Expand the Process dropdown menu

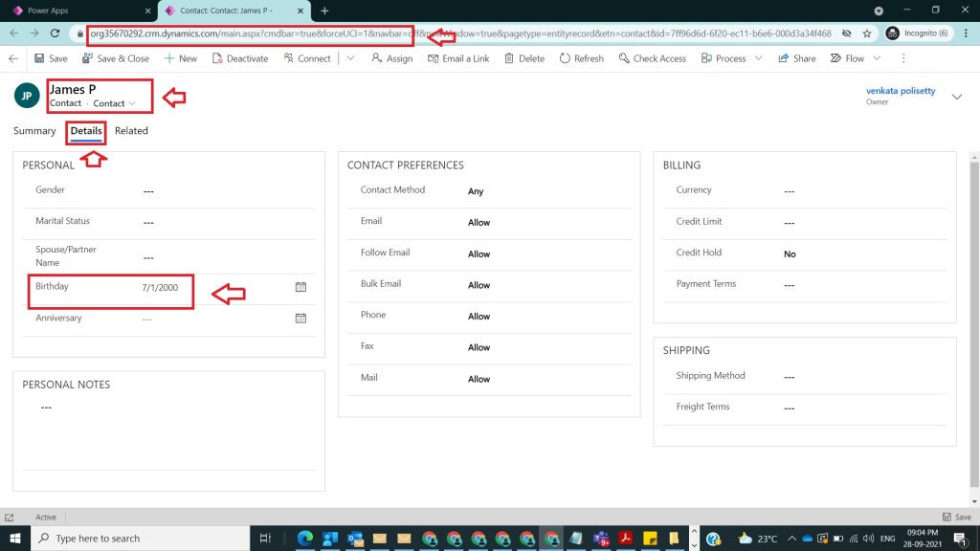pyautogui.click(x=758, y=58)
